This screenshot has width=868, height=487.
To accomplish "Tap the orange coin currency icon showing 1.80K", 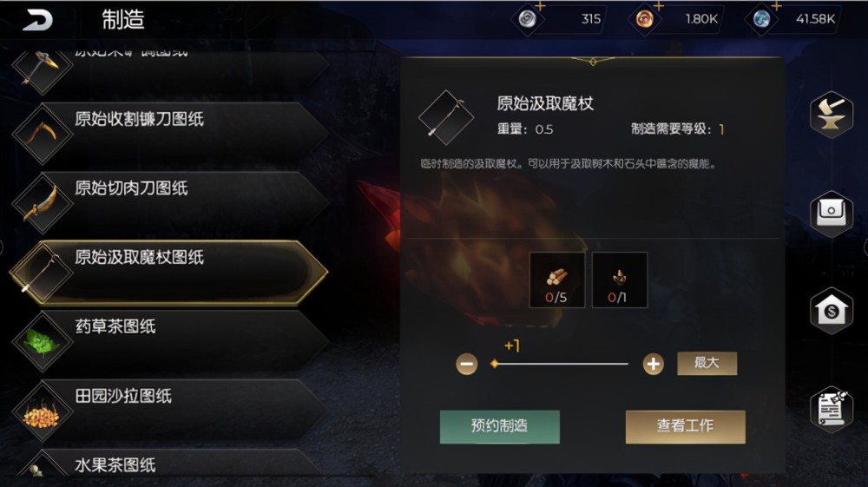I will (644, 19).
